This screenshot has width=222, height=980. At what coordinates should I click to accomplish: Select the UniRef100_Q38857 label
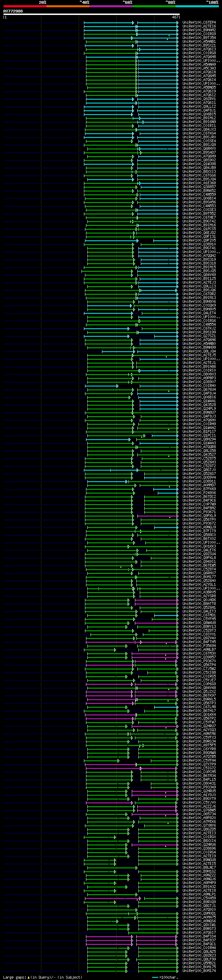coord(199,187)
